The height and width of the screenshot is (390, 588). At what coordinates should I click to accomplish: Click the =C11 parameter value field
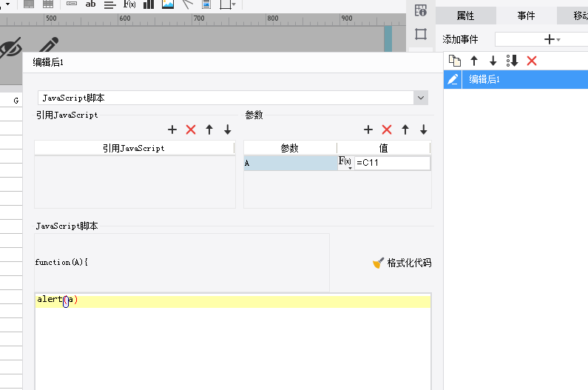(392, 163)
